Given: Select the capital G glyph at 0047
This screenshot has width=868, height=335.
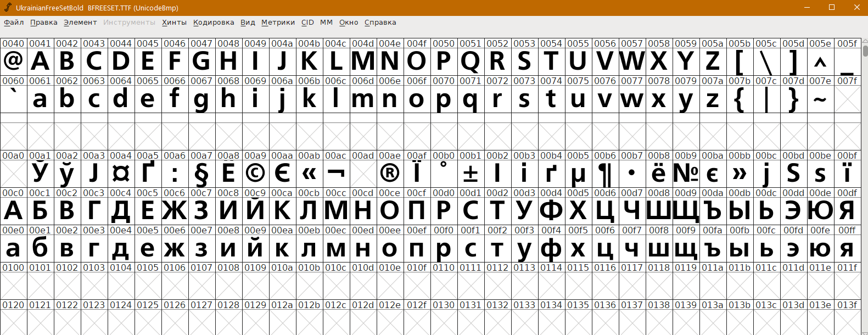Looking at the screenshot, I should (x=201, y=62).
